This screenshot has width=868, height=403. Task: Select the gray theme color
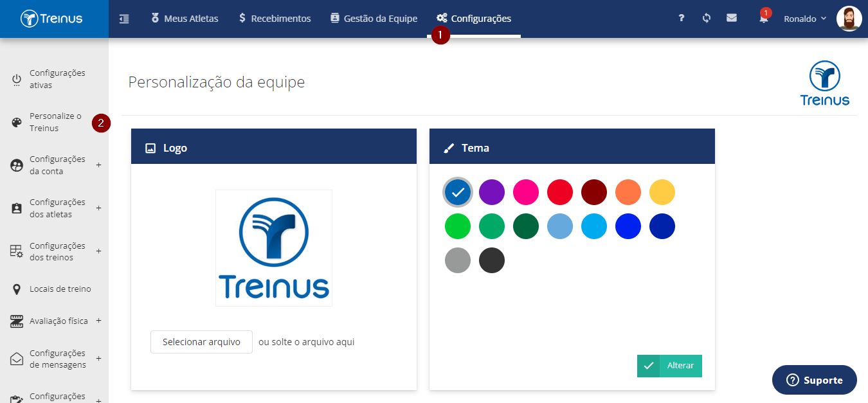point(458,260)
